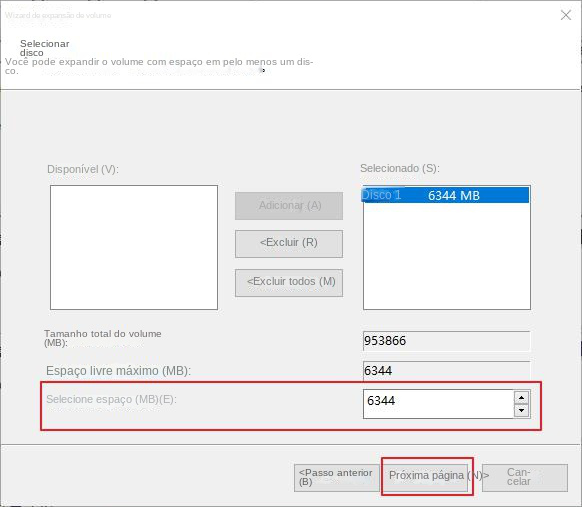The width and height of the screenshot is (582, 507).
Task: Close the volume expansion wizard window
Action: (x=566, y=15)
